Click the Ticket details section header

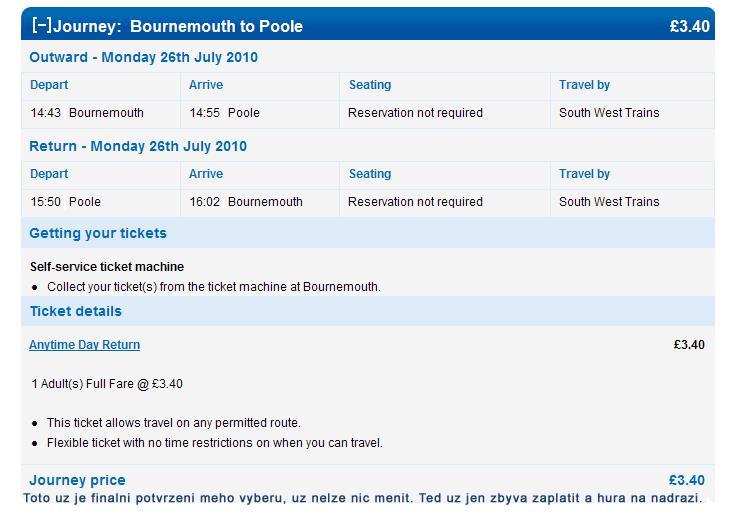tap(76, 311)
